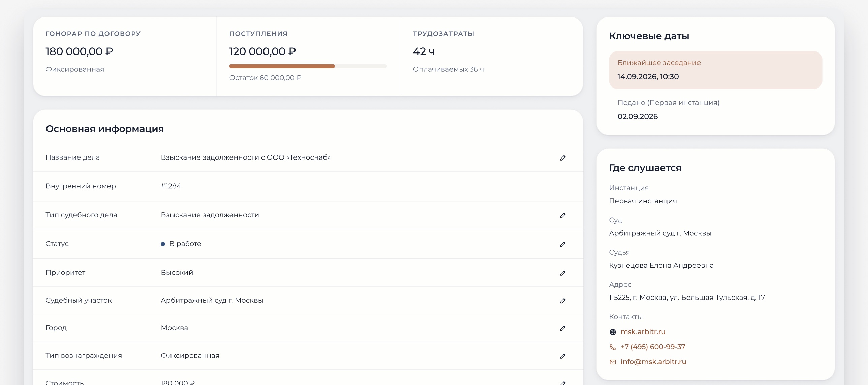Click the Остаток 60 000,00 ₽ text

pyautogui.click(x=265, y=78)
